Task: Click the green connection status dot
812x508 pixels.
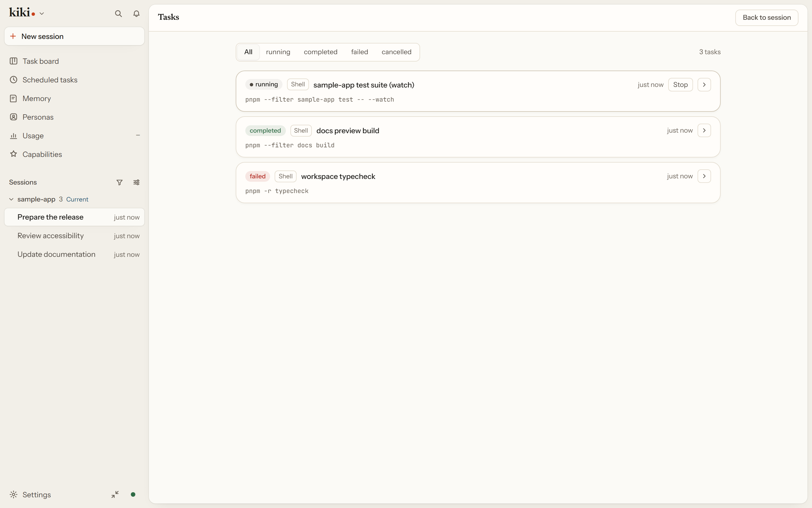Action: click(133, 494)
